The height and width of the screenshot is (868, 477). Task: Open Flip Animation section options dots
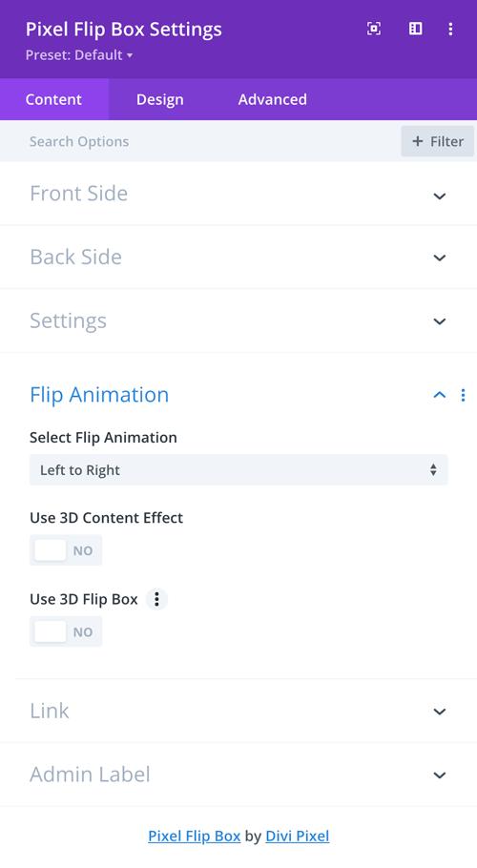pos(463,395)
